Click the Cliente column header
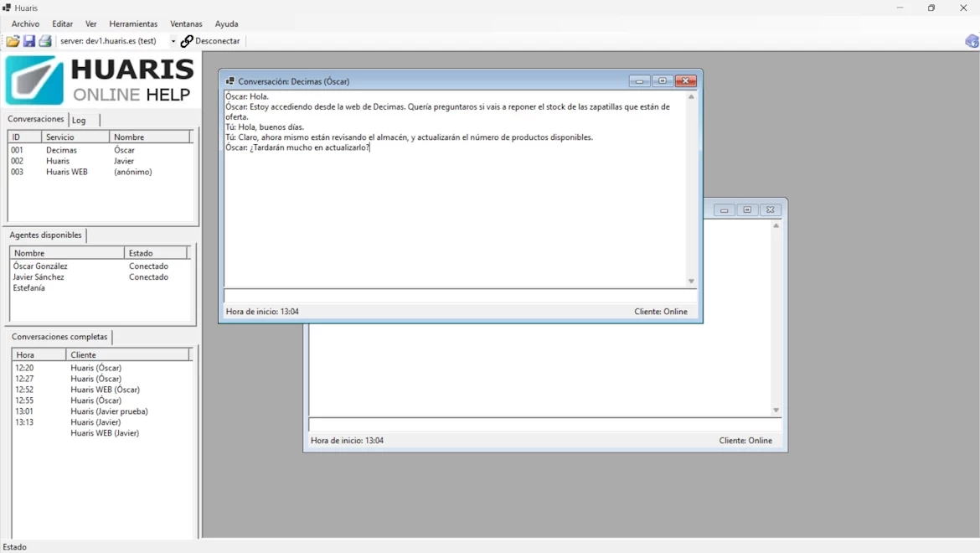Viewport: 980px width, 553px height. tap(127, 355)
